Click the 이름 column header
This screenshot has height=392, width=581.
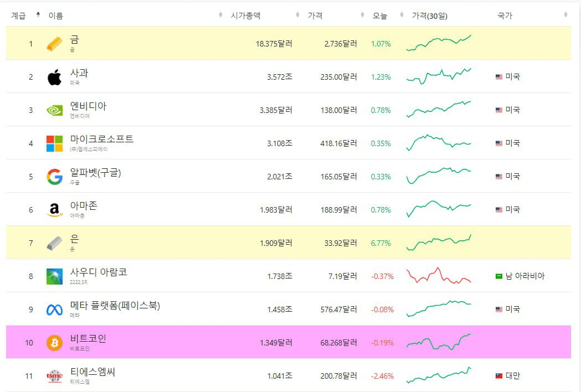55,16
